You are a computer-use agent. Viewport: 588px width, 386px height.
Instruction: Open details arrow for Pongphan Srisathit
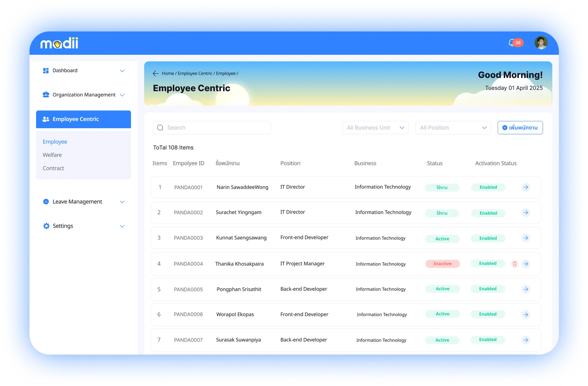pos(526,289)
